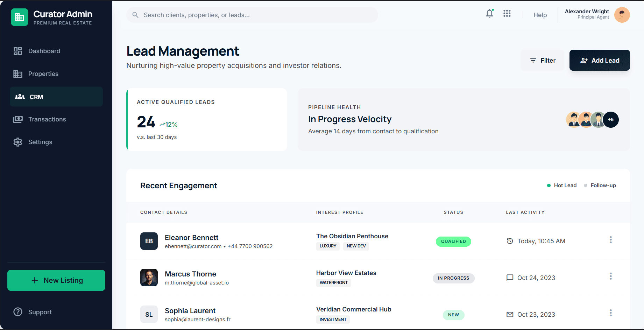
Task: Click the Settings gear icon
Action: click(x=17, y=142)
